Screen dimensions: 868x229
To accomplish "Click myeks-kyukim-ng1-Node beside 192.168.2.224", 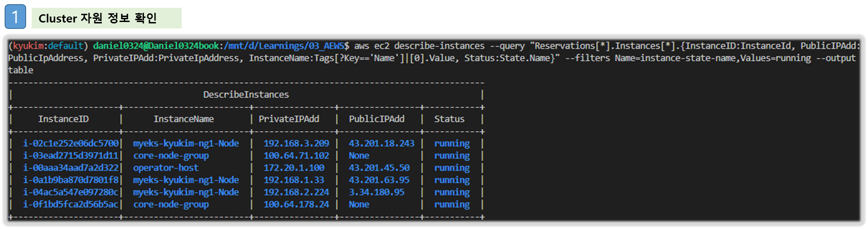I will point(186,192).
